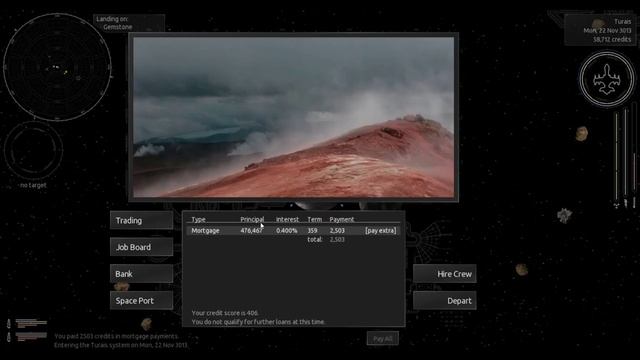Click the Interest column header
This screenshot has height=360, width=640.
[287, 219]
